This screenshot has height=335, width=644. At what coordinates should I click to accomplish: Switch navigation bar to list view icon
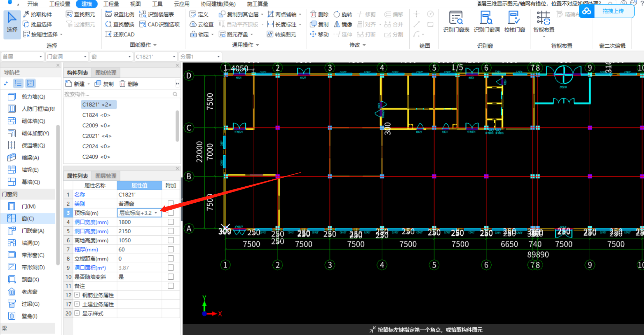[x=18, y=83]
